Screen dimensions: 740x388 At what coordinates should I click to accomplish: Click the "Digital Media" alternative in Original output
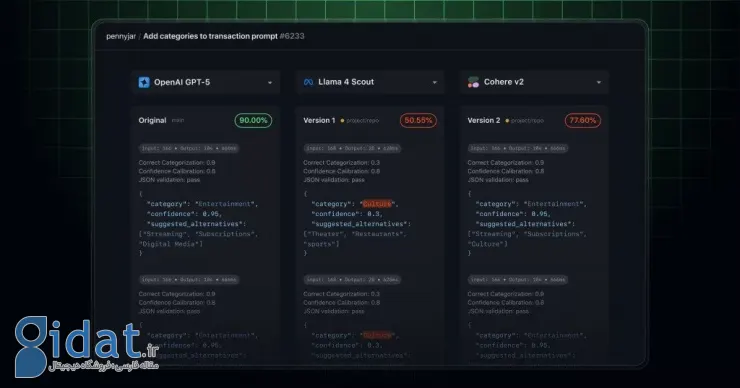point(169,244)
